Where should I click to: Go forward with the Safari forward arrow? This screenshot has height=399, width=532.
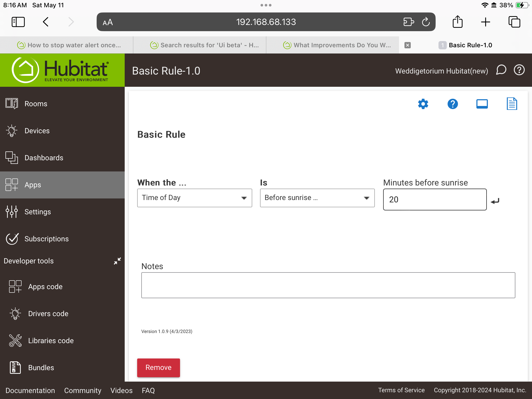pos(71,22)
